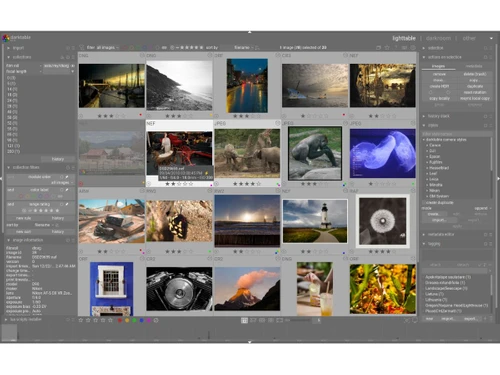The image size is (500, 375).
Task: Click reset icon in collection filters header
Action: [x=68, y=167]
